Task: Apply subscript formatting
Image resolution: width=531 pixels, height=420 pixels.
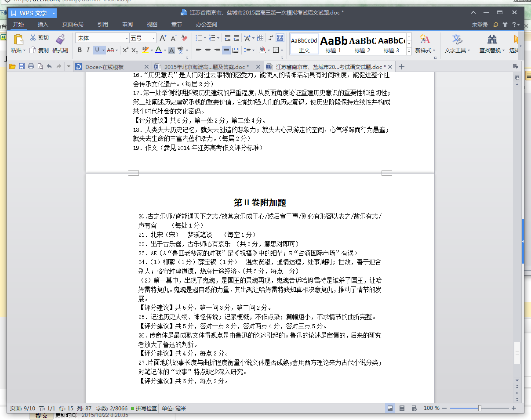Action: click(135, 50)
